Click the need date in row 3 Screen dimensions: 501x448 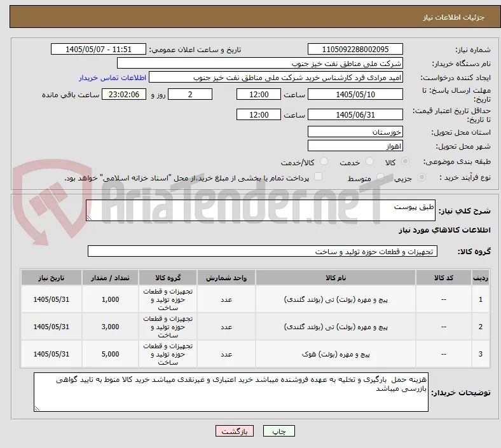tap(51, 354)
